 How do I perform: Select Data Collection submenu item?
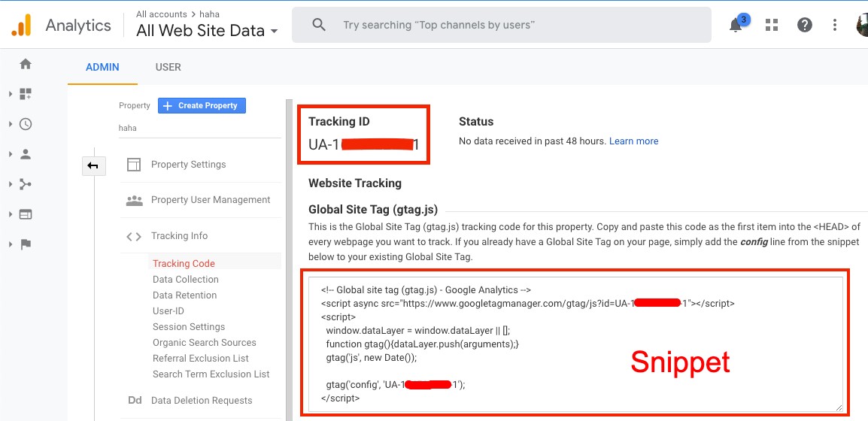point(186,280)
